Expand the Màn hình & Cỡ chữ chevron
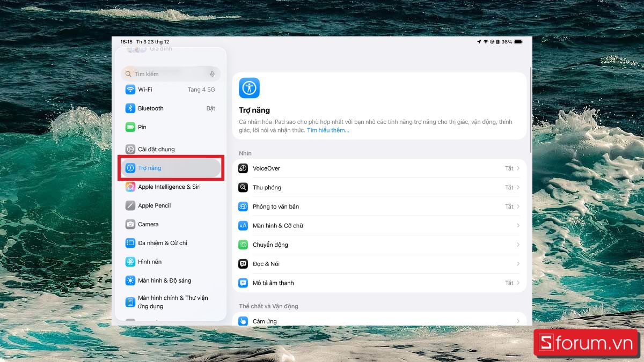The height and width of the screenshot is (362, 644). click(518, 226)
